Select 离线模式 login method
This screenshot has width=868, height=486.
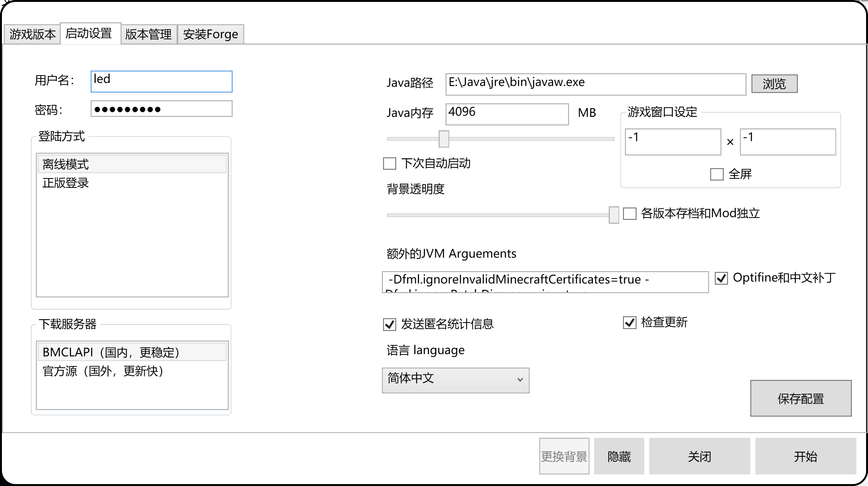click(x=66, y=164)
